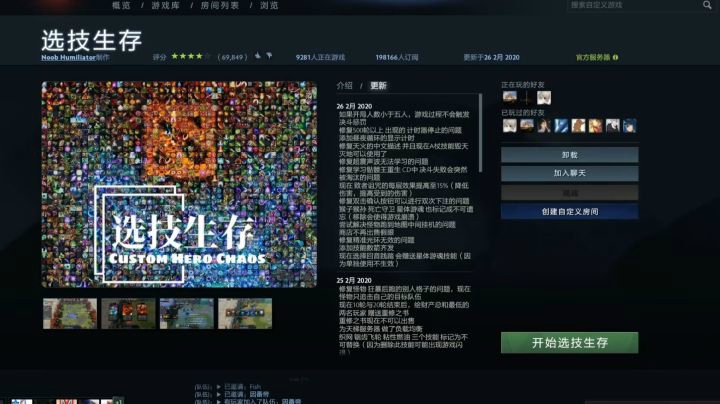Screen dimensions: 720x404
Task: Select the first arena screenshot thumbnail
Action: [70, 314]
